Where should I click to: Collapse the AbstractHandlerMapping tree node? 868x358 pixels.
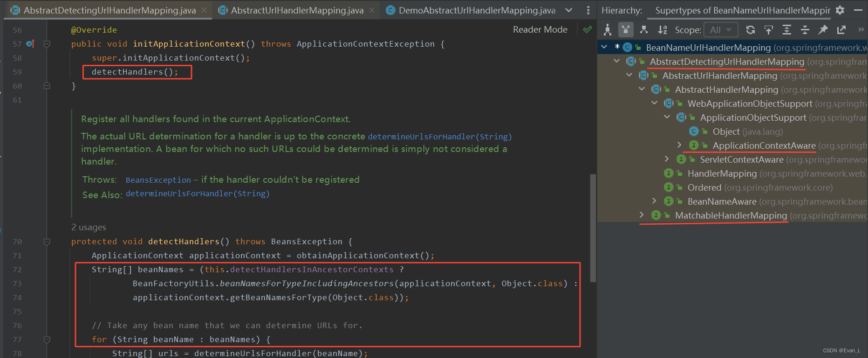[642, 89]
